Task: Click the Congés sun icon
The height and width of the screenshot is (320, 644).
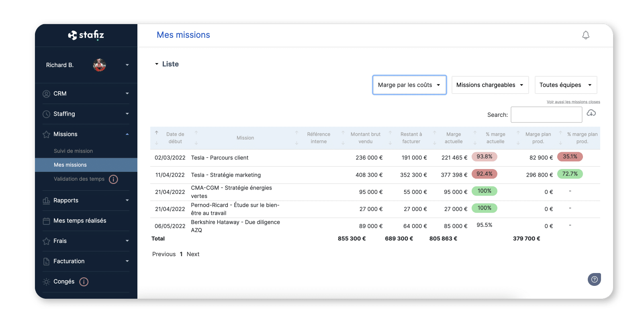Action: coord(47,282)
